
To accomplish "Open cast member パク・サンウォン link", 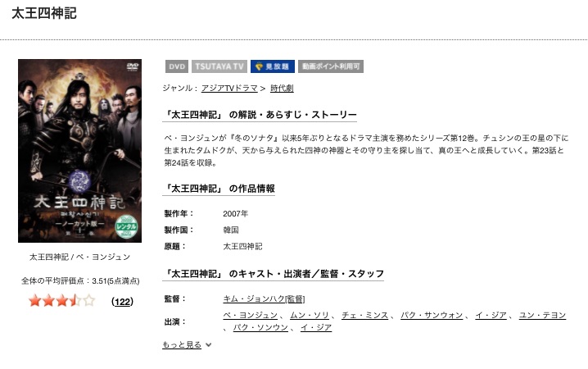I will click(x=432, y=316).
